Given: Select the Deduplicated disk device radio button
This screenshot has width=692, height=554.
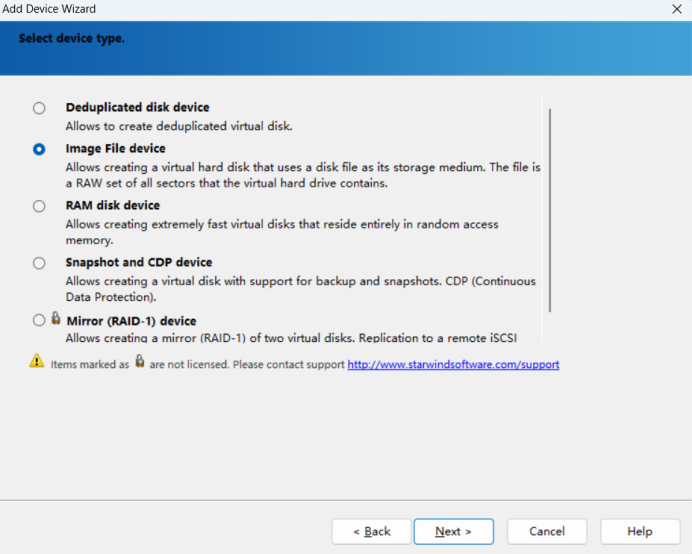Looking at the screenshot, I should [x=39, y=108].
